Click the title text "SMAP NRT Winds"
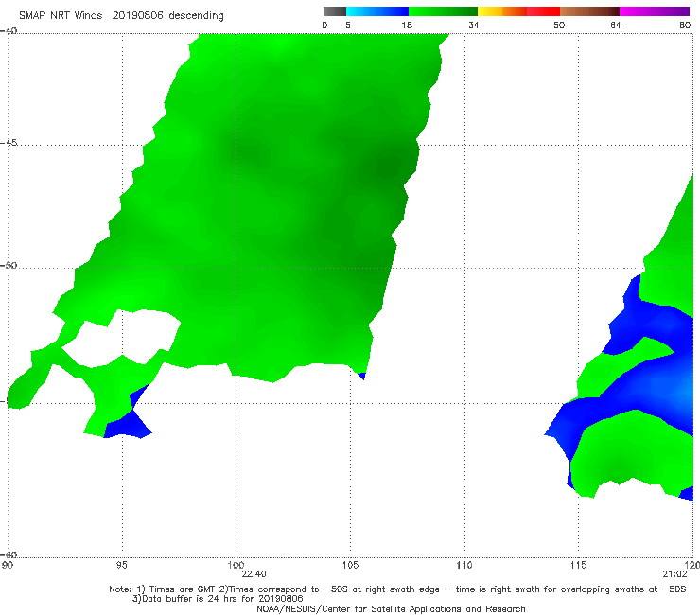This screenshot has height=615, width=700. [61, 15]
